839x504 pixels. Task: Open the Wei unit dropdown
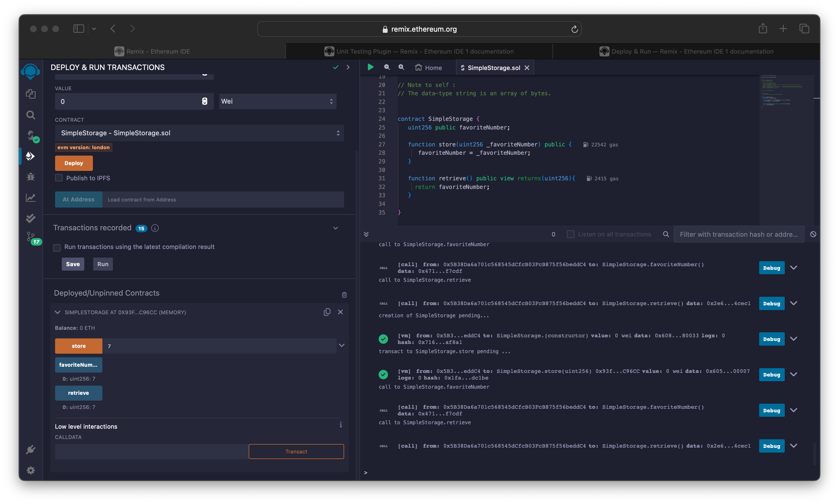pyautogui.click(x=277, y=101)
